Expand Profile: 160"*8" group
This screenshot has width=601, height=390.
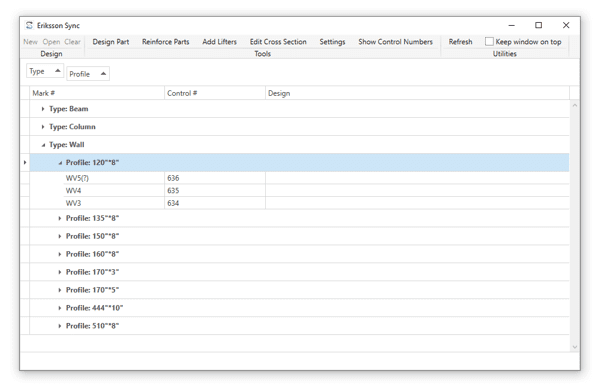pyautogui.click(x=60, y=254)
